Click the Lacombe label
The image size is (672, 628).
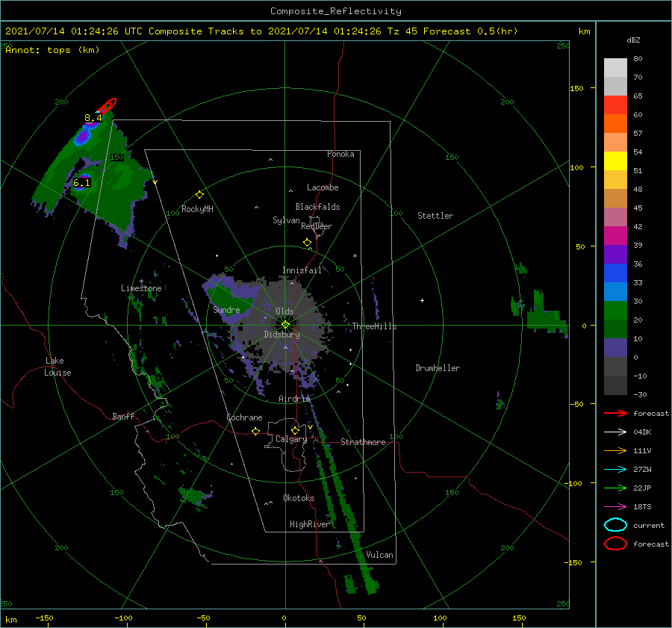pyautogui.click(x=323, y=187)
